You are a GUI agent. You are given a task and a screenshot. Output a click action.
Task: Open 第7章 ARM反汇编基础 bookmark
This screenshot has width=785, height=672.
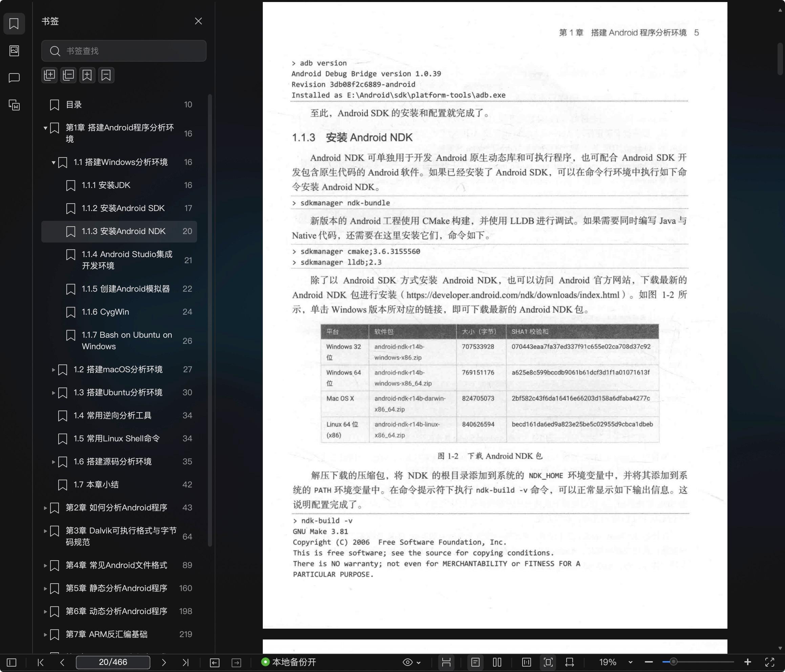(119, 634)
